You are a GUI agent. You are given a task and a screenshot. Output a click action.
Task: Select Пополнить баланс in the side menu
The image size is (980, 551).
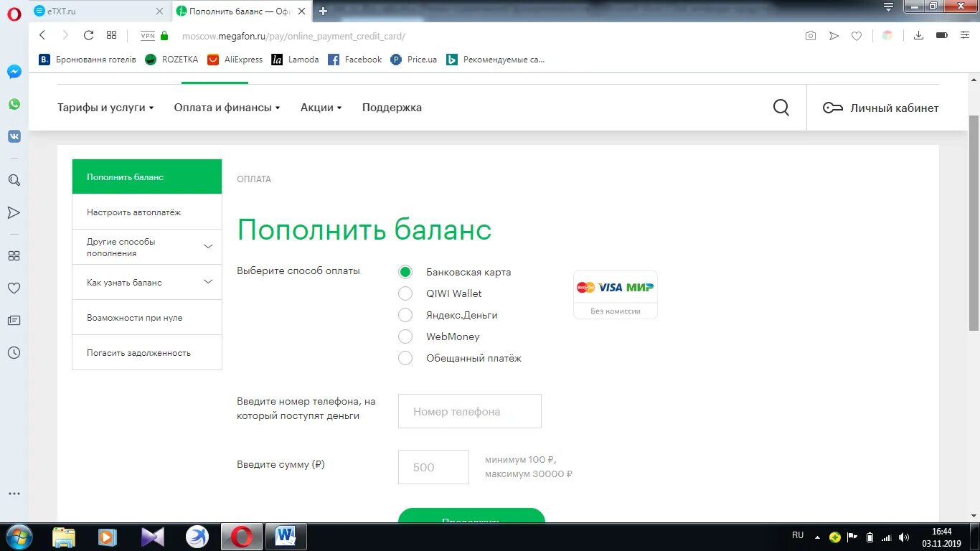tap(147, 176)
